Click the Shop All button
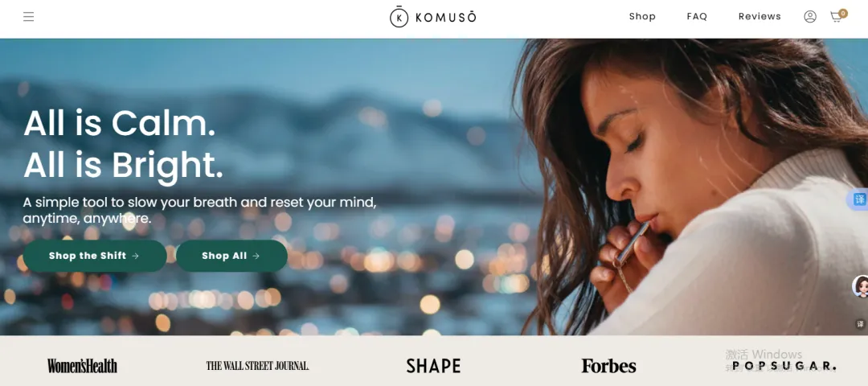 pyautogui.click(x=231, y=256)
